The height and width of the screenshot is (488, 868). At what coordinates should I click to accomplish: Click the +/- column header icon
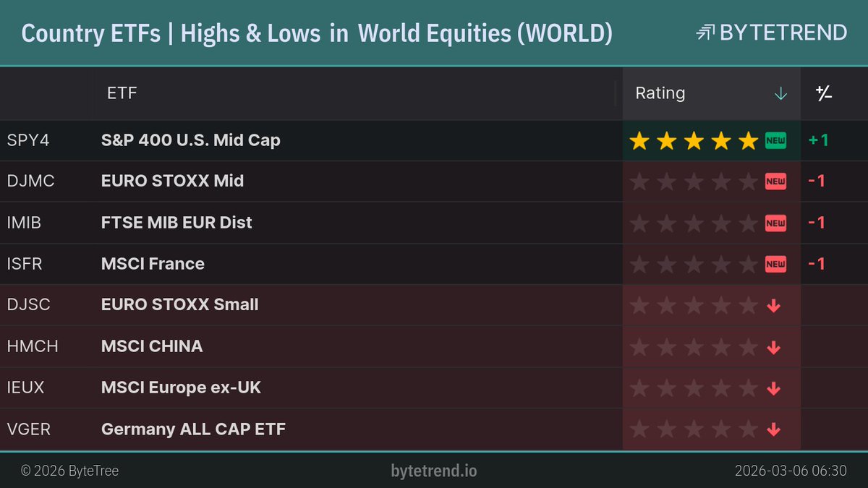[822, 93]
